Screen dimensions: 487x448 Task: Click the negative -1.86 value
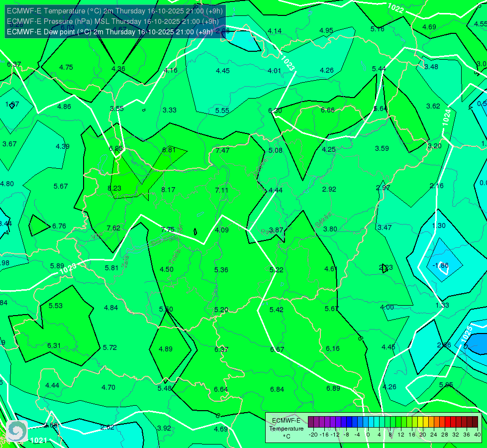pos(440,265)
